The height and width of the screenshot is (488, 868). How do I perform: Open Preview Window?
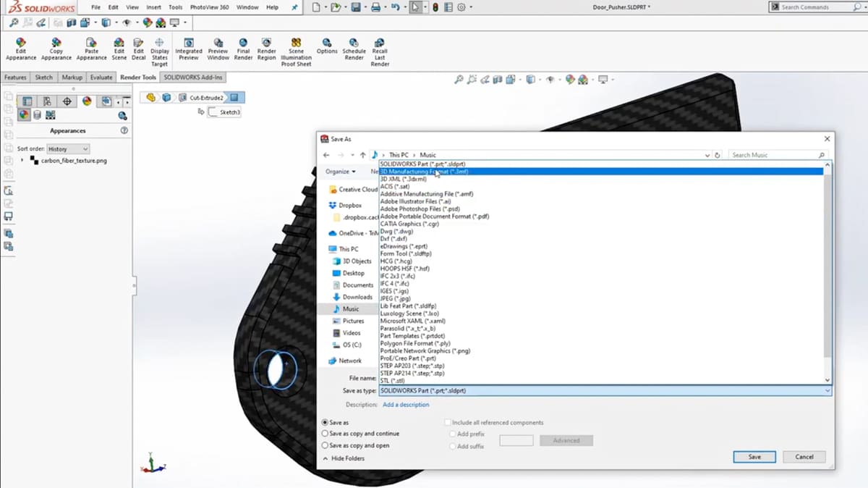[x=218, y=49]
